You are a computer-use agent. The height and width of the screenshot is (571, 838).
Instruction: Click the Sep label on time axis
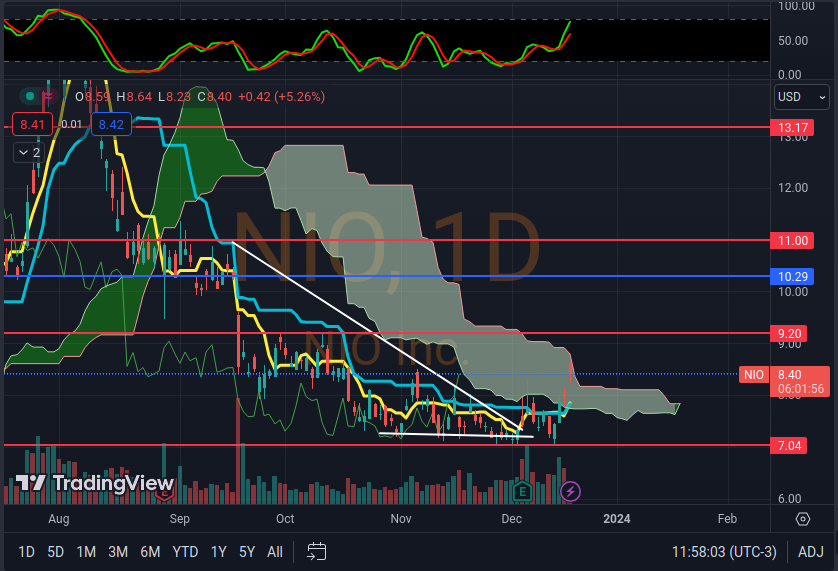[180, 519]
